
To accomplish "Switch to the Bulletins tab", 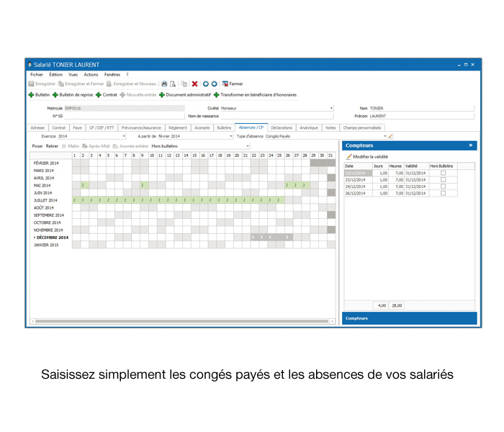I will coord(224,128).
